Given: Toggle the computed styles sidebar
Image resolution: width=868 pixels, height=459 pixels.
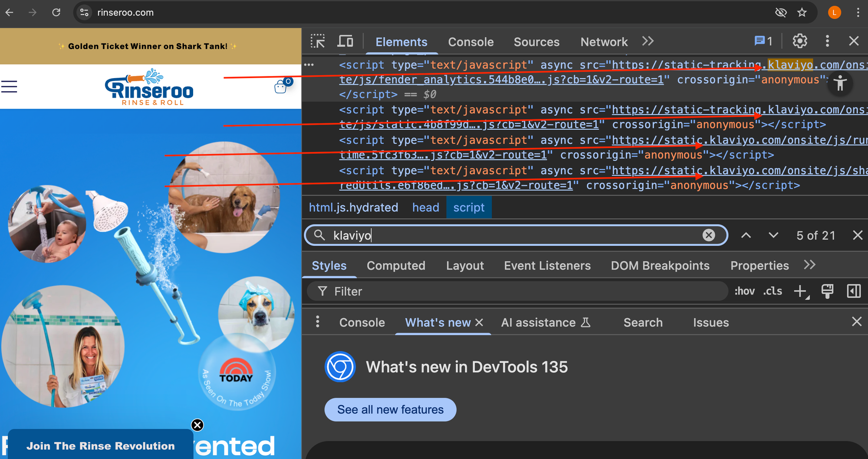Looking at the screenshot, I should point(854,291).
